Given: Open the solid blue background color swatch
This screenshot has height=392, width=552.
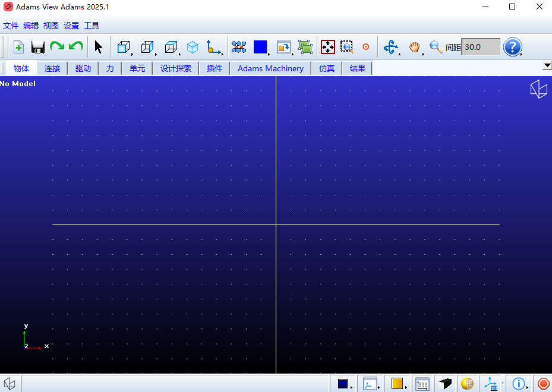Looking at the screenshot, I should [260, 47].
